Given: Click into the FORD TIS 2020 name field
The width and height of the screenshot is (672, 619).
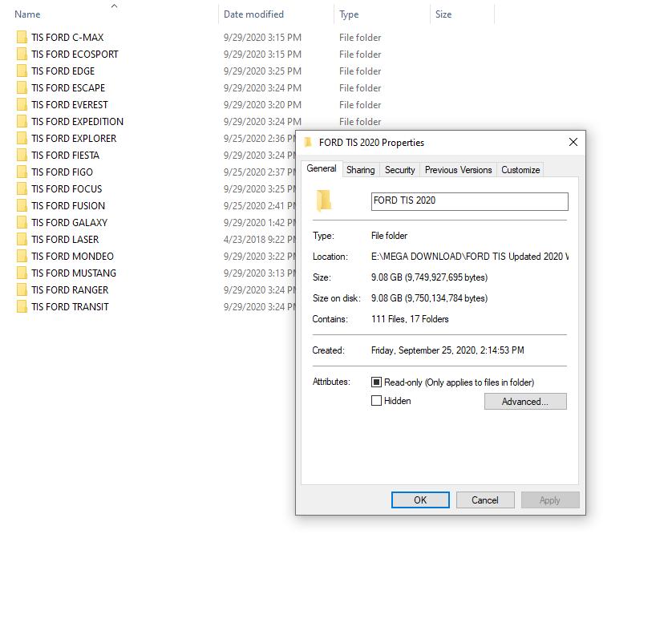Looking at the screenshot, I should click(470, 201).
